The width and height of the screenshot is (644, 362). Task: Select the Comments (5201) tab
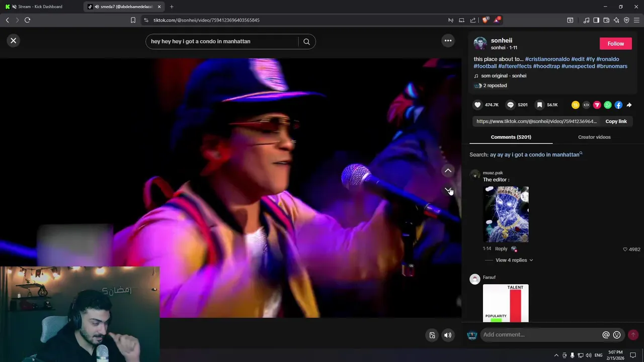tap(511, 137)
